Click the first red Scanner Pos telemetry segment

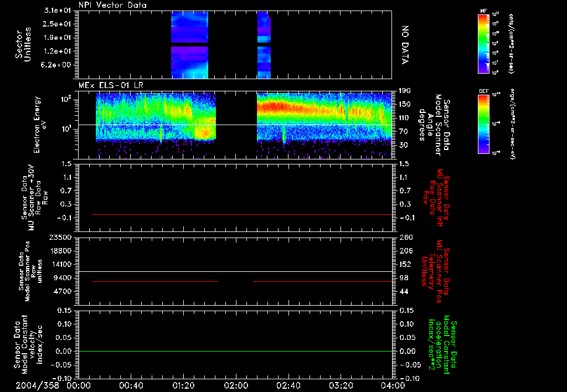pyautogui.click(x=155, y=281)
